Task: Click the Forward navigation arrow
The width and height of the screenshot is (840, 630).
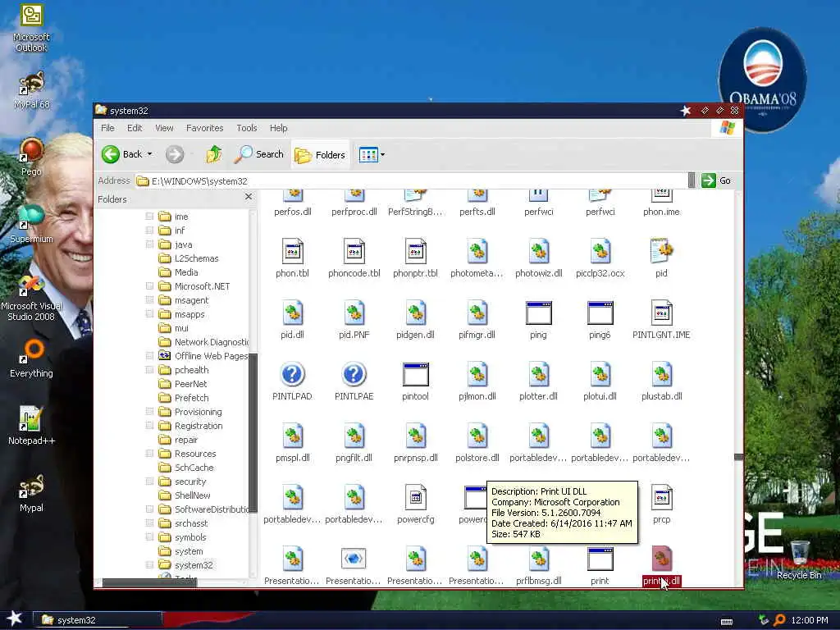Action: coord(175,154)
